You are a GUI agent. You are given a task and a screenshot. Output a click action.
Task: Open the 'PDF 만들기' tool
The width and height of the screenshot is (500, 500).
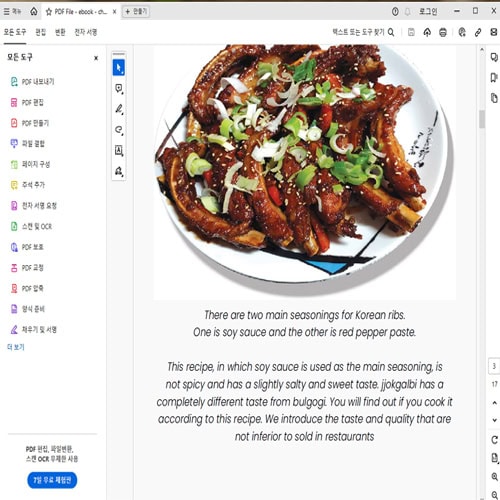[30, 123]
